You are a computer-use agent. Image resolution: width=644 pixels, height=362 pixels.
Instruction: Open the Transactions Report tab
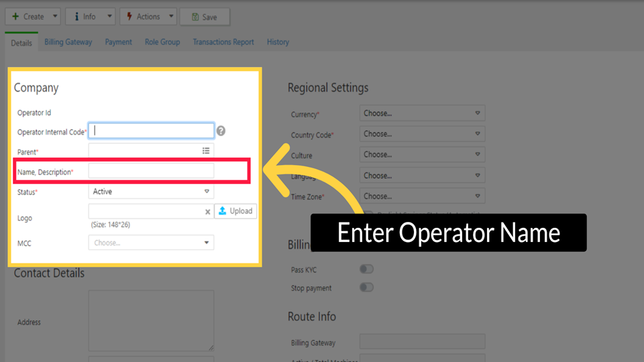223,42
